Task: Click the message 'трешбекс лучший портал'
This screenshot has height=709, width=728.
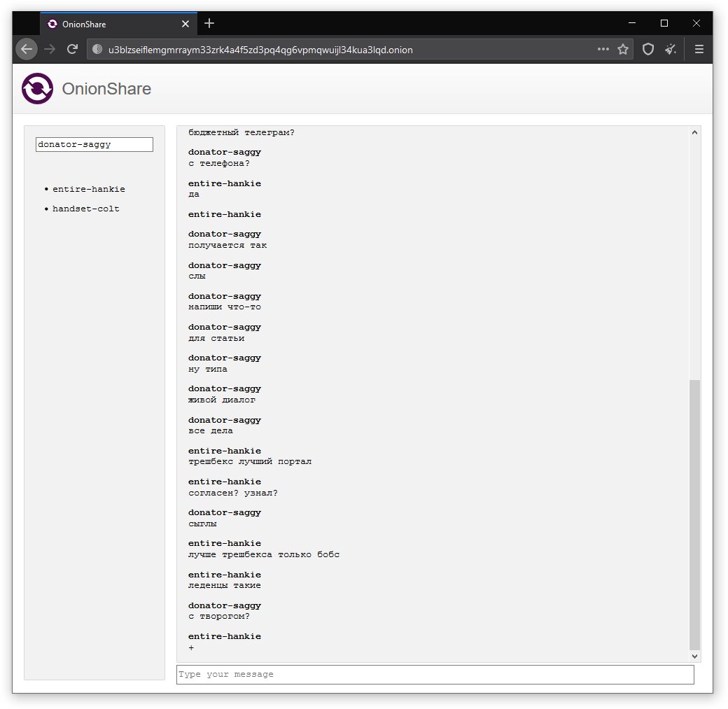Action: (250, 461)
